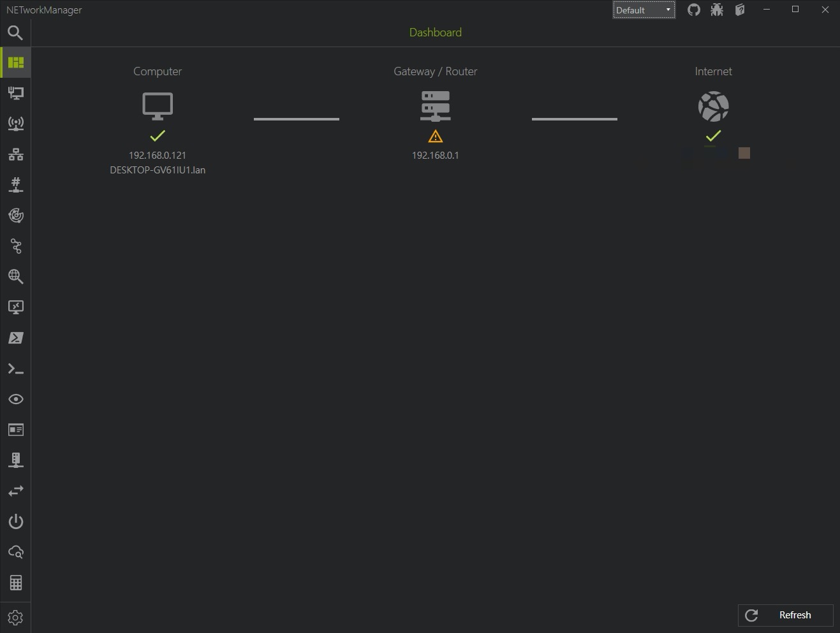Screen dimensions: 840x633
Task: Open the Whois cloud search icon
Action: click(x=15, y=552)
